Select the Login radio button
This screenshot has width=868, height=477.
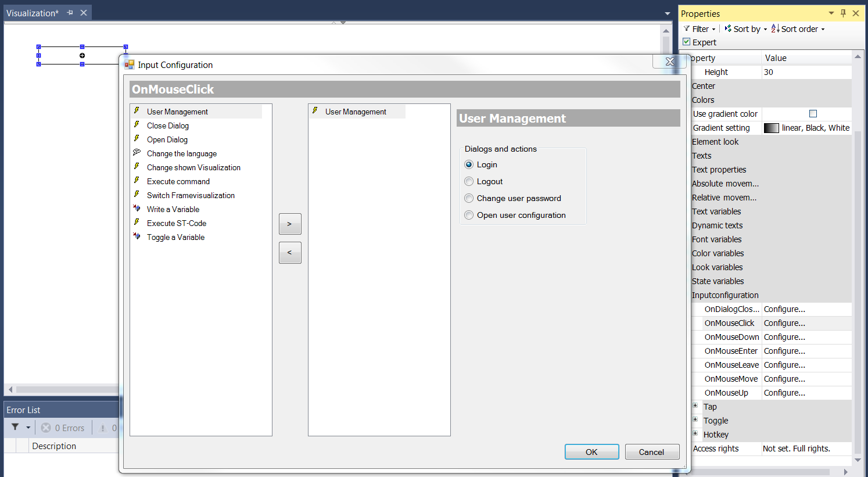[469, 164]
